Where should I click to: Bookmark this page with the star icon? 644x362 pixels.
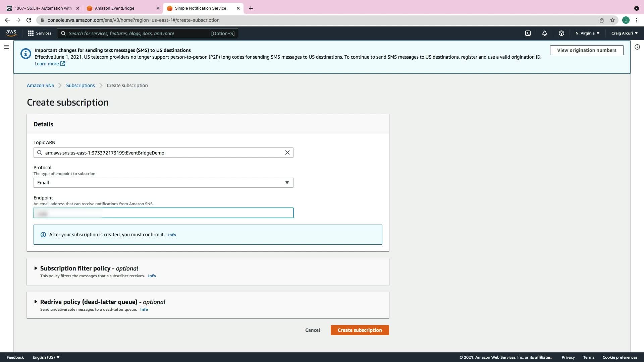(x=612, y=20)
